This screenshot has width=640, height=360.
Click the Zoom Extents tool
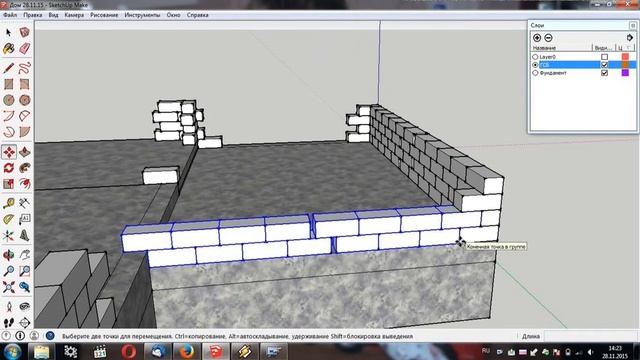pyautogui.click(x=9, y=287)
